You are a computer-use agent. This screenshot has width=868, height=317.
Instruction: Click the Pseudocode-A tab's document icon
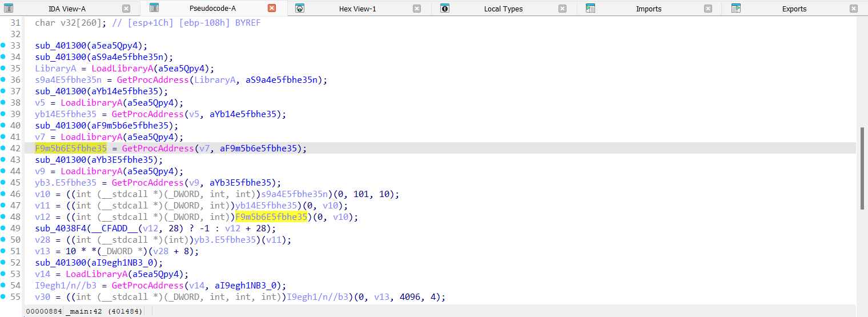click(x=154, y=8)
